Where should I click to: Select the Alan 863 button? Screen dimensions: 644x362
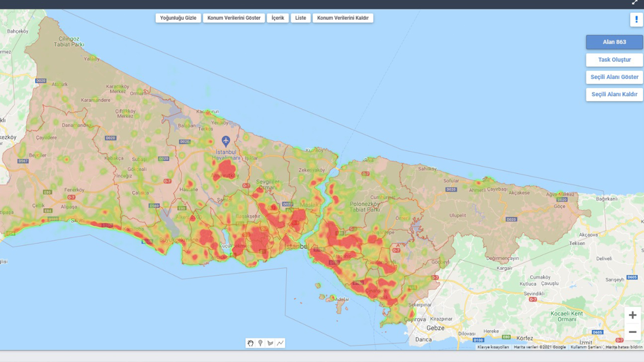click(x=614, y=42)
